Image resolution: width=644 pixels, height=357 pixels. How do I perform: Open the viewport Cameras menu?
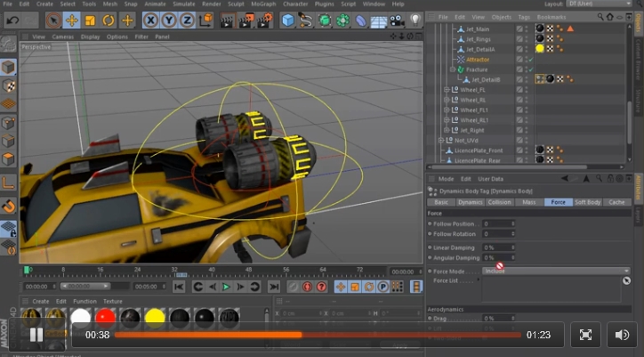63,37
